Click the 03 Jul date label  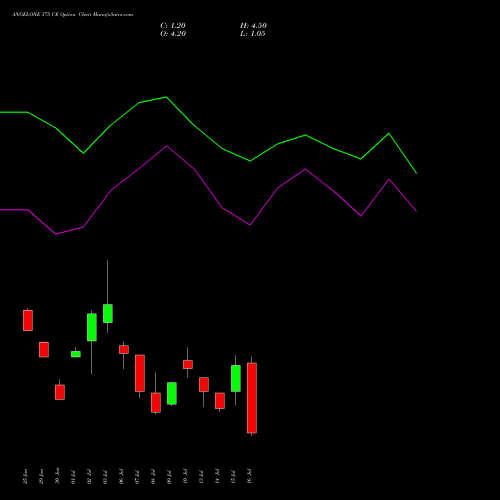click(105, 476)
